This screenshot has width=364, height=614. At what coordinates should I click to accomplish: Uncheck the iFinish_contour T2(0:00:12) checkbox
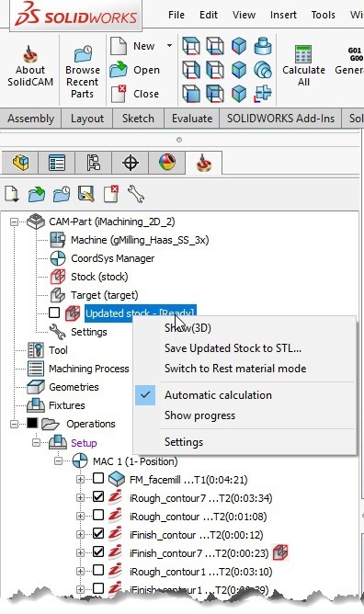point(98,533)
